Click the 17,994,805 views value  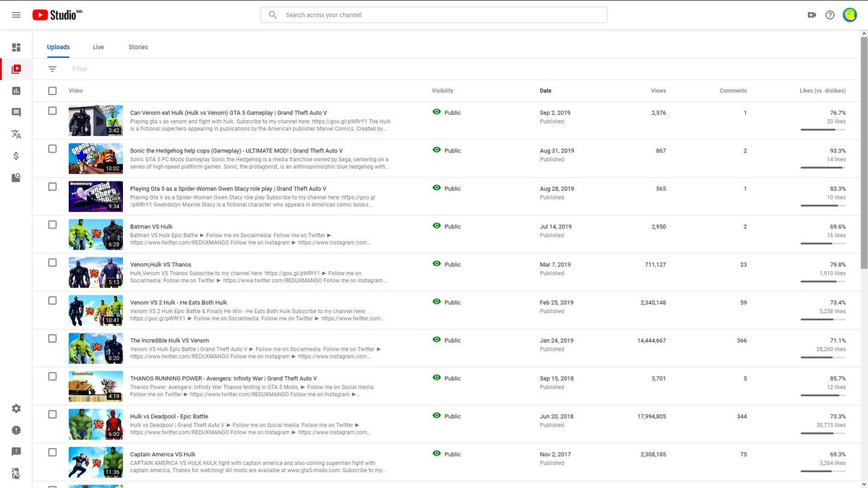pos(652,416)
